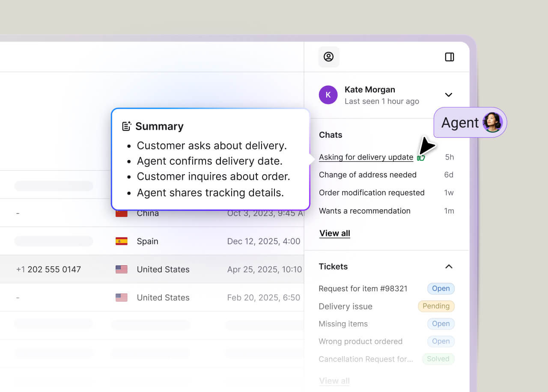The image size is (548, 392).
Task: Click Kate Morgan's purple K avatar
Action: (328, 95)
